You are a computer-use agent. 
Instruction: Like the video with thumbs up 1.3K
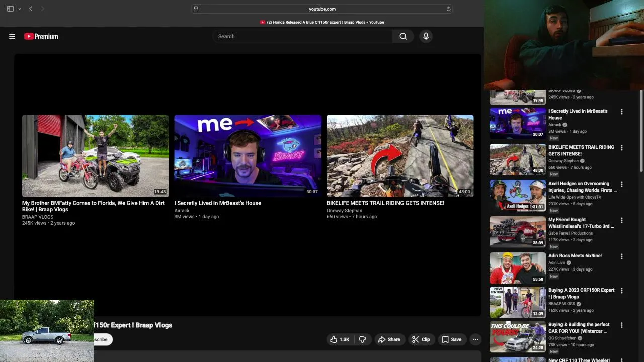click(x=340, y=339)
